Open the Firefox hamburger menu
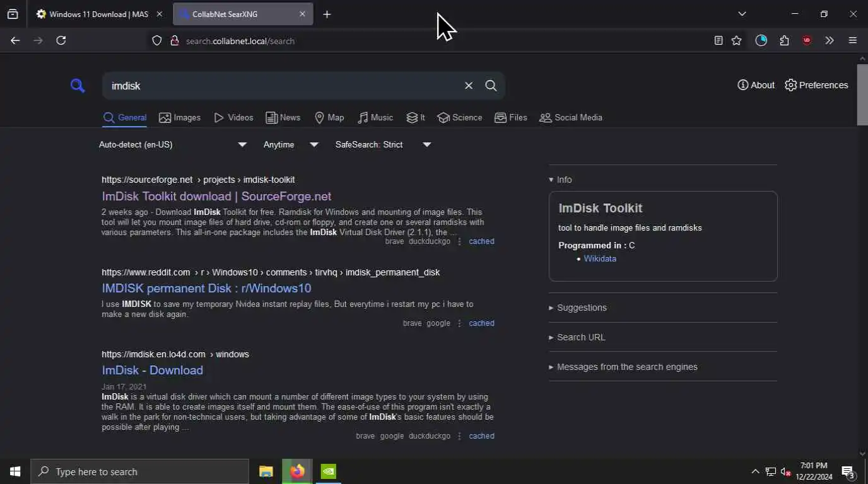Screen dimensions: 868x484 853,40
